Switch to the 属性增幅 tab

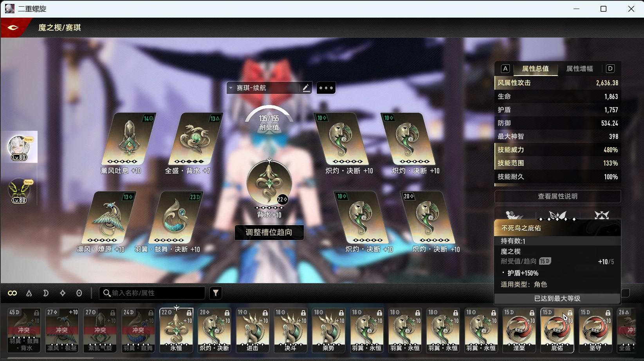pos(579,69)
